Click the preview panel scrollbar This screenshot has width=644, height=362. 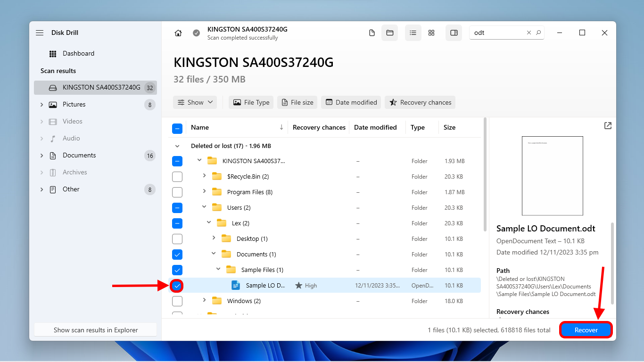[613, 263]
